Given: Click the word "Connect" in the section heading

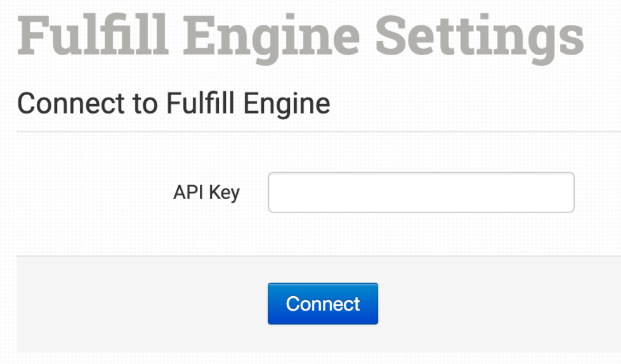Looking at the screenshot, I should click(71, 103).
